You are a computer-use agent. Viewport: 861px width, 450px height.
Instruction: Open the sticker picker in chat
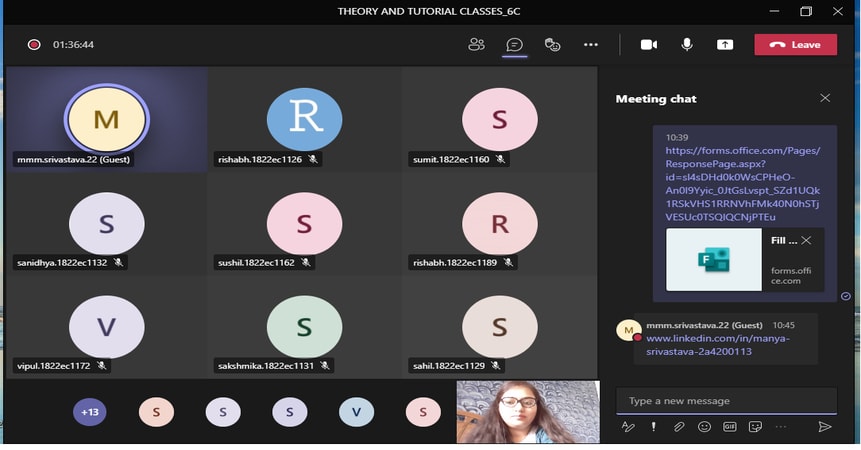click(755, 427)
